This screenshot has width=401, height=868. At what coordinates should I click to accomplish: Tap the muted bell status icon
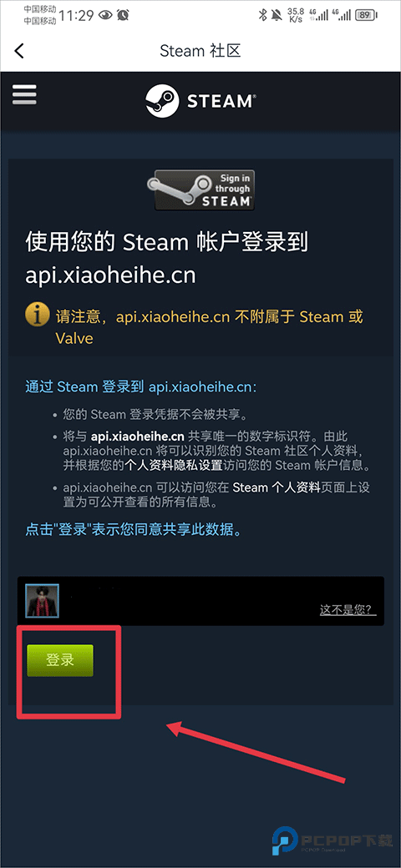(x=276, y=16)
